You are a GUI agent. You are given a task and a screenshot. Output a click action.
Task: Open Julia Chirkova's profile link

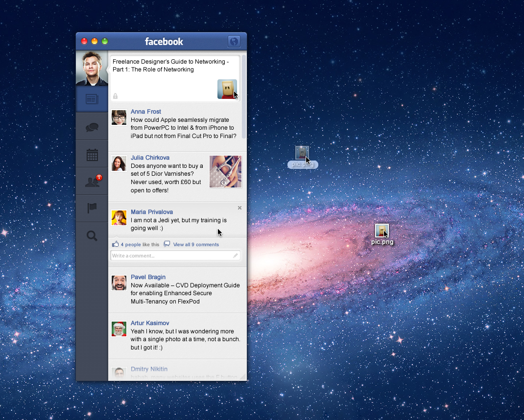(150, 157)
